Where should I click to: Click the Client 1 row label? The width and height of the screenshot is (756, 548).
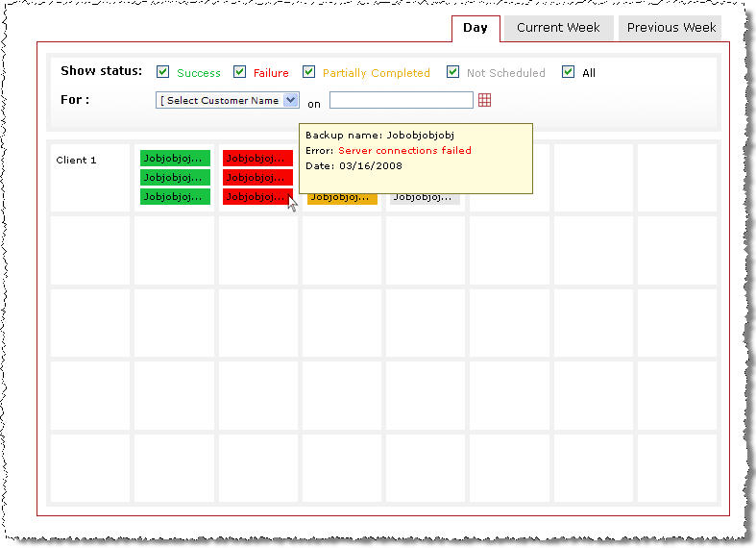76,161
